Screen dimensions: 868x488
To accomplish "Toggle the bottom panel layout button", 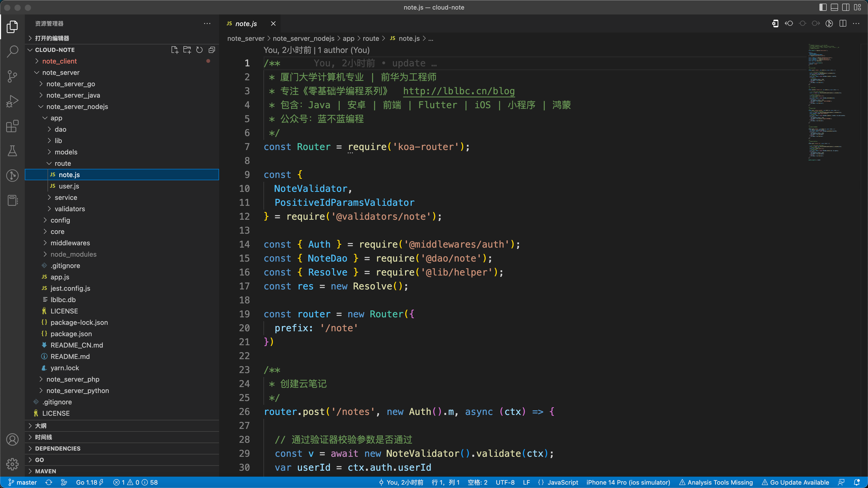I will (834, 7).
